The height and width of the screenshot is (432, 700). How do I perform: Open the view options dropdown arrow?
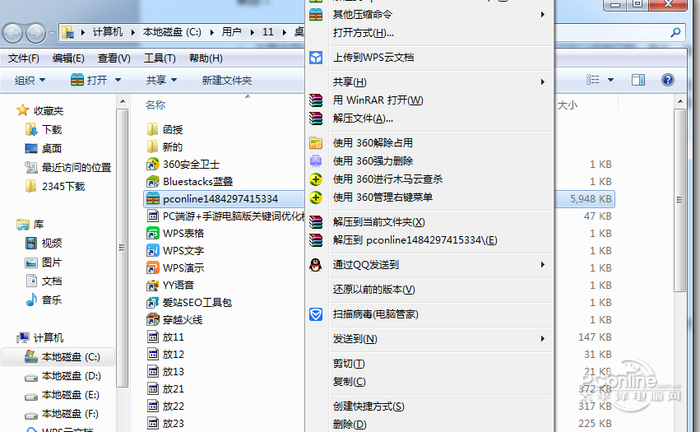(x=611, y=80)
